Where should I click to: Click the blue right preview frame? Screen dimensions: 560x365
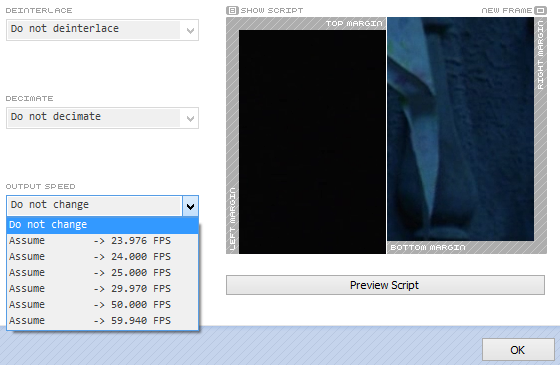click(x=461, y=129)
